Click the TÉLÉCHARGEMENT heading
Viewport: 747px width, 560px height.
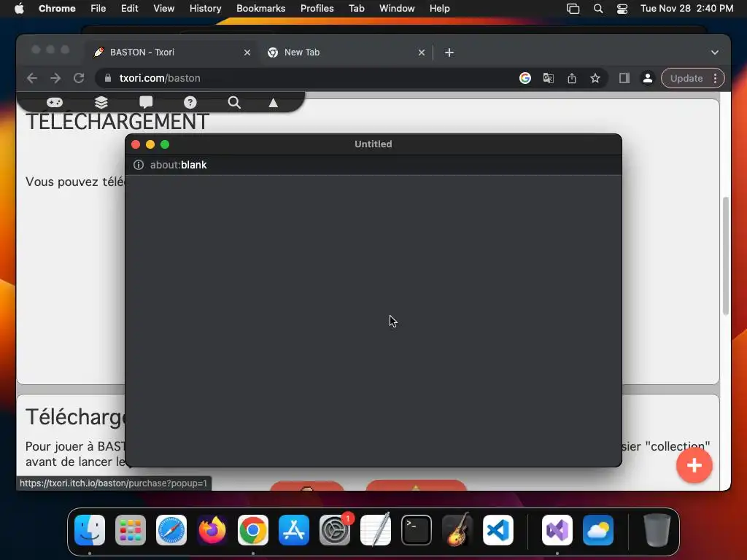(x=117, y=122)
